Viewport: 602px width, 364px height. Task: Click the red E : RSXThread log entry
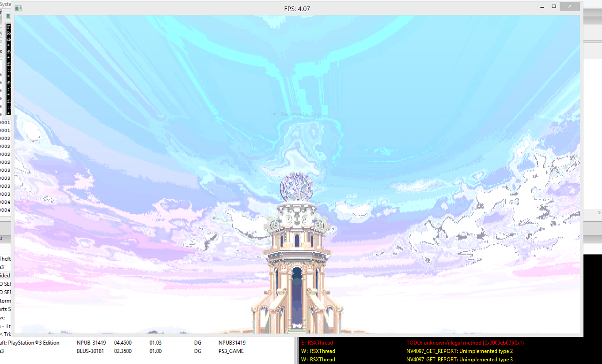(317, 342)
